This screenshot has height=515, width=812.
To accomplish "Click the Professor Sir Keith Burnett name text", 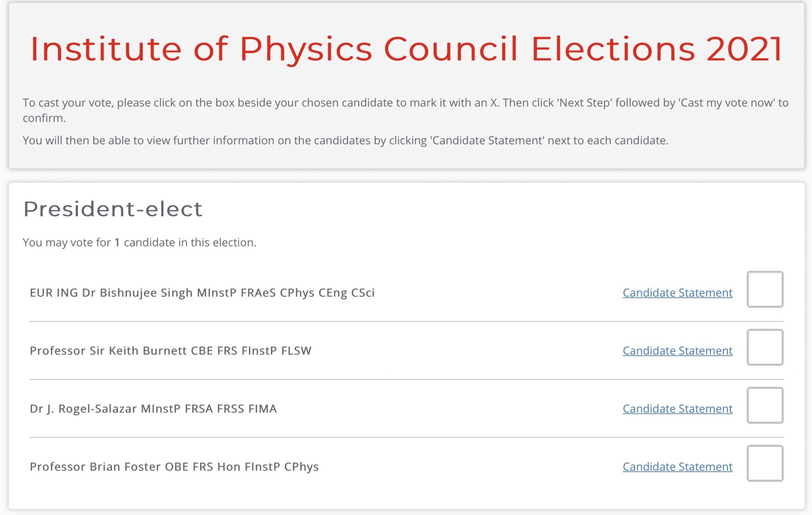I will [x=170, y=351].
